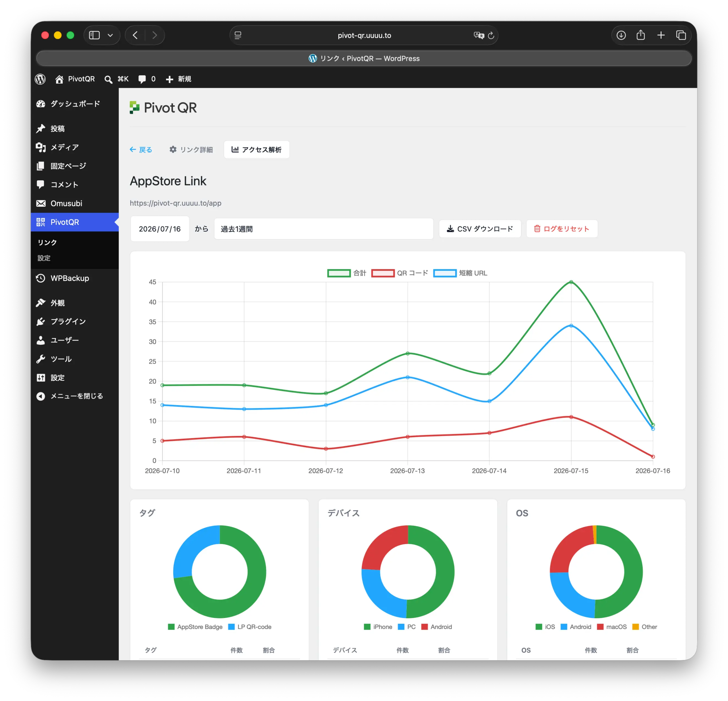
Task: Toggle iOS in OS chart legend
Action: pyautogui.click(x=545, y=627)
